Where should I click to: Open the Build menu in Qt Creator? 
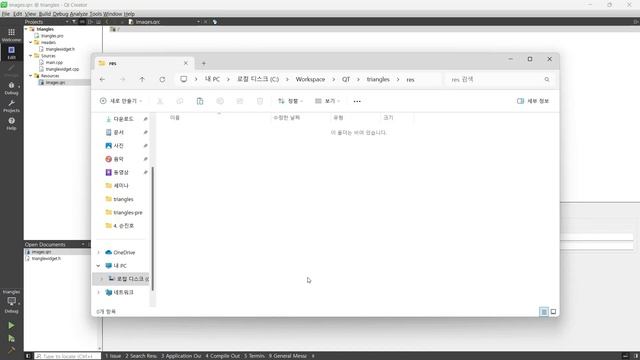44,14
